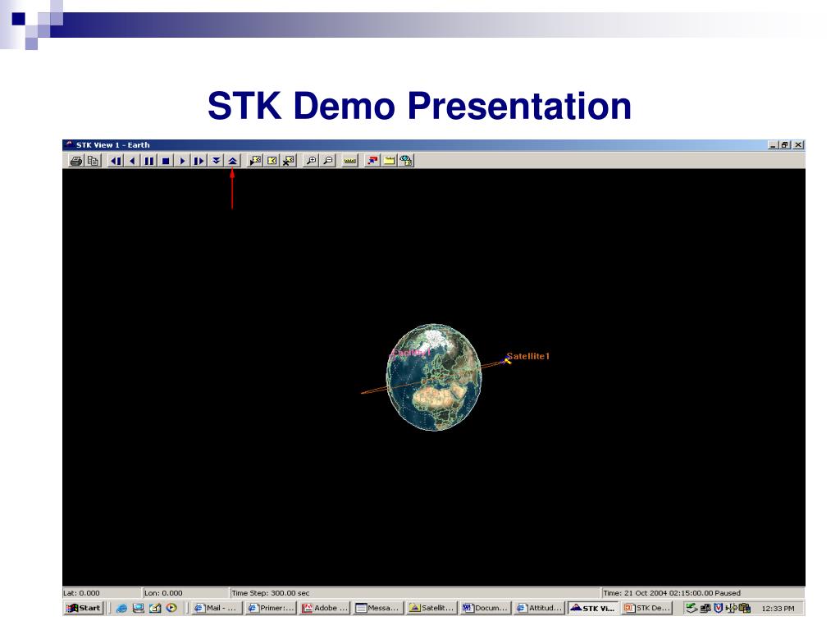The height and width of the screenshot is (630, 840).
Task: Click the first green system tray icon
Action: 692,608
